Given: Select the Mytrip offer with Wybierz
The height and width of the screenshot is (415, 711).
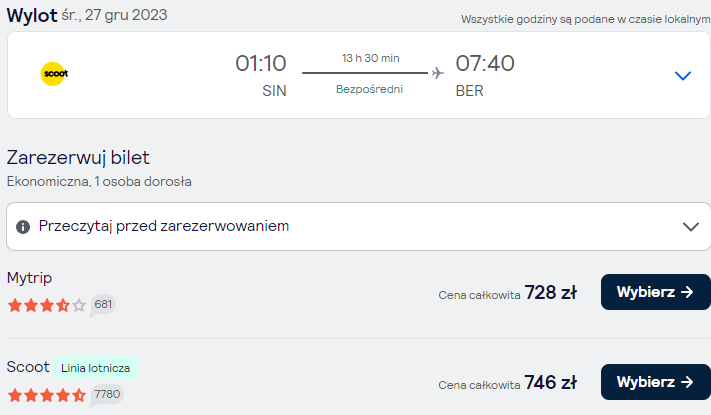Looking at the screenshot, I should coord(656,292).
